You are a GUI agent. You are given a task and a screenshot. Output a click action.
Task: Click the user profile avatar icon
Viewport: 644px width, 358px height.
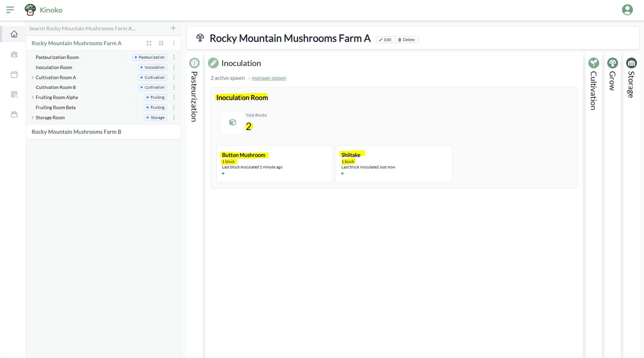(627, 10)
